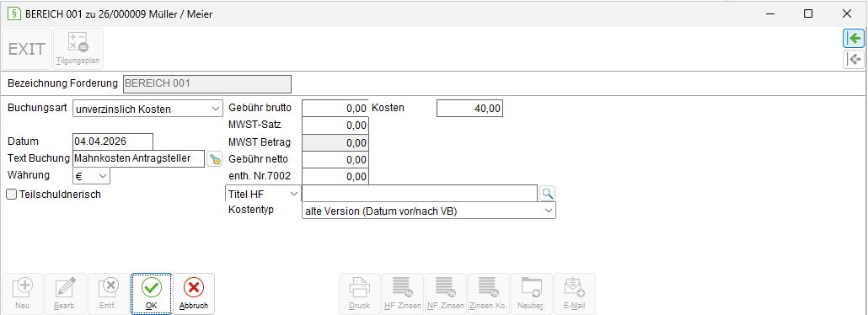Click the Kostentyp label text
Image resolution: width=868 pixels, height=315 pixels.
(x=251, y=210)
